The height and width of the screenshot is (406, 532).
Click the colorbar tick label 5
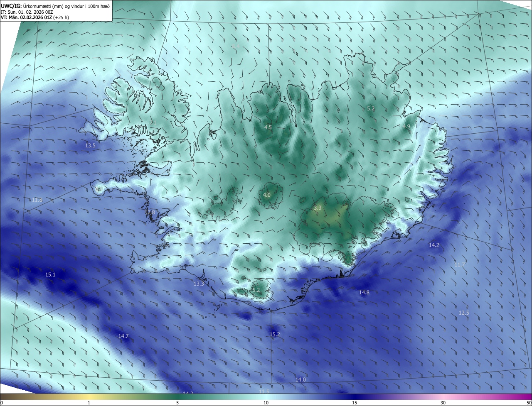coord(177,403)
